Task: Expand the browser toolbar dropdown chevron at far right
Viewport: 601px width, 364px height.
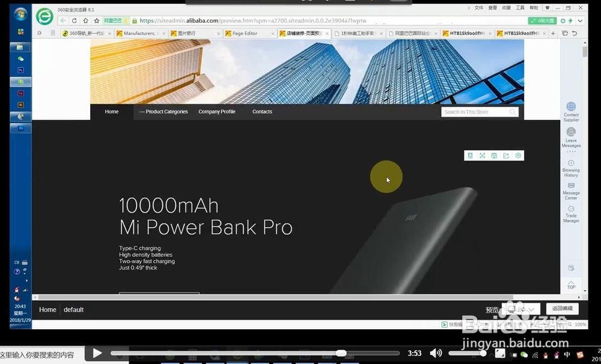Action: 581,20
